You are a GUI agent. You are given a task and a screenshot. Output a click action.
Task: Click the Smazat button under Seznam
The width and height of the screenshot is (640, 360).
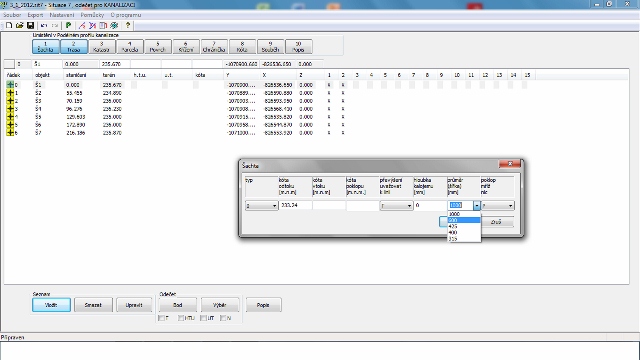coord(93,305)
